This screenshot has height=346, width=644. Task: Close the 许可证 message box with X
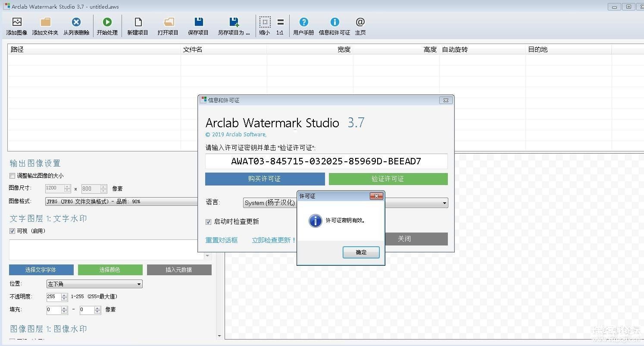(x=377, y=196)
